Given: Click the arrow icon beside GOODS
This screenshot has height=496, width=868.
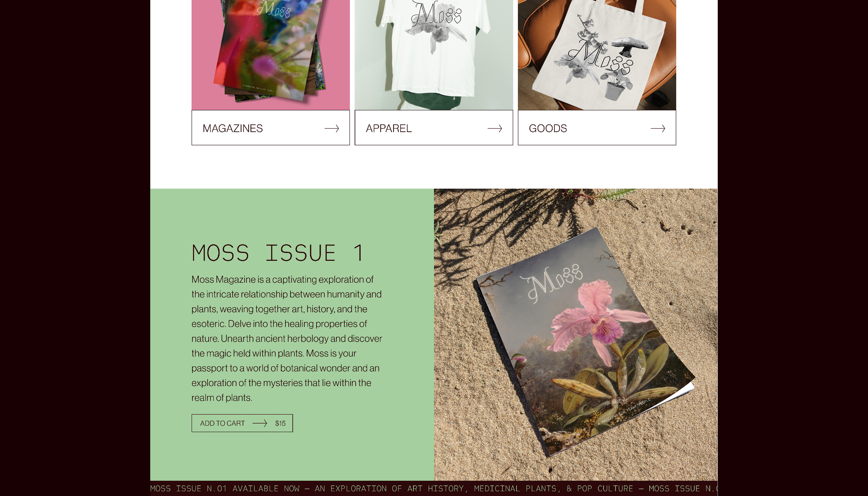Looking at the screenshot, I should point(658,128).
